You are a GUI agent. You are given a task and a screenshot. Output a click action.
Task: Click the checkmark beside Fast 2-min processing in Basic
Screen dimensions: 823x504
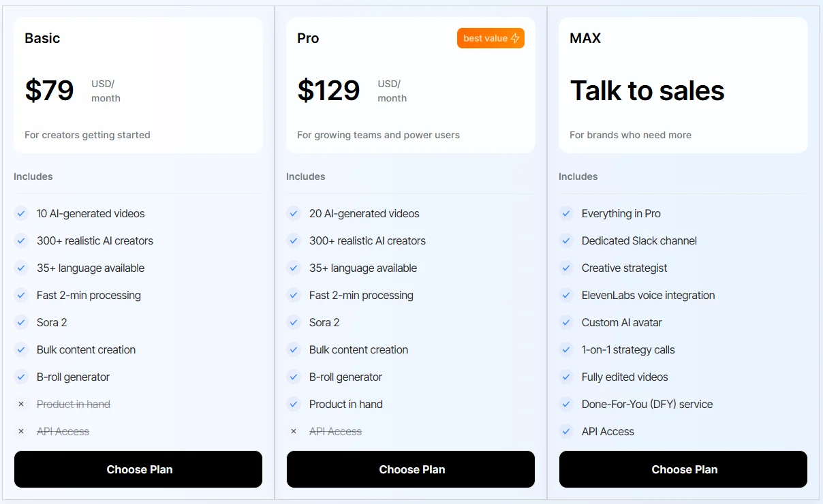point(21,295)
